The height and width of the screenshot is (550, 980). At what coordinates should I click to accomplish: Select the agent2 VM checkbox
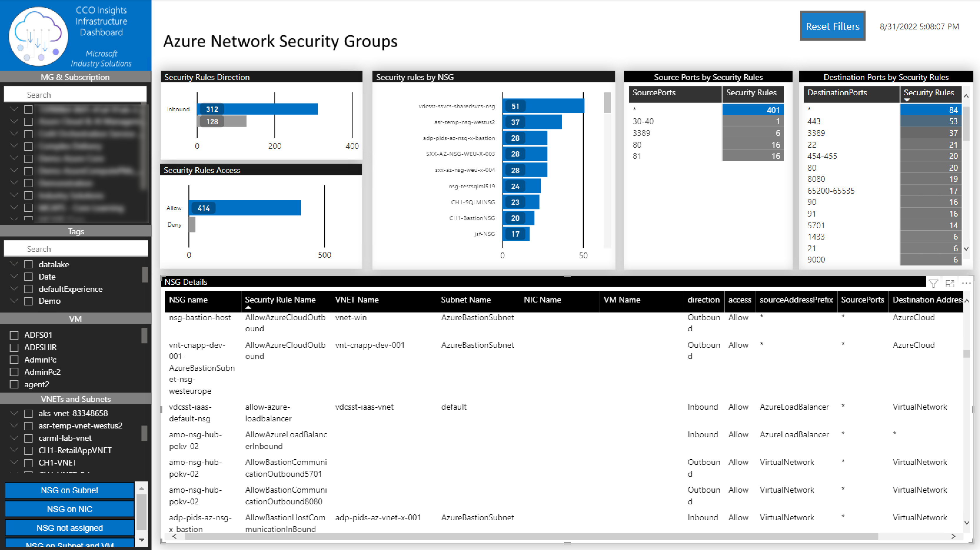(x=14, y=384)
